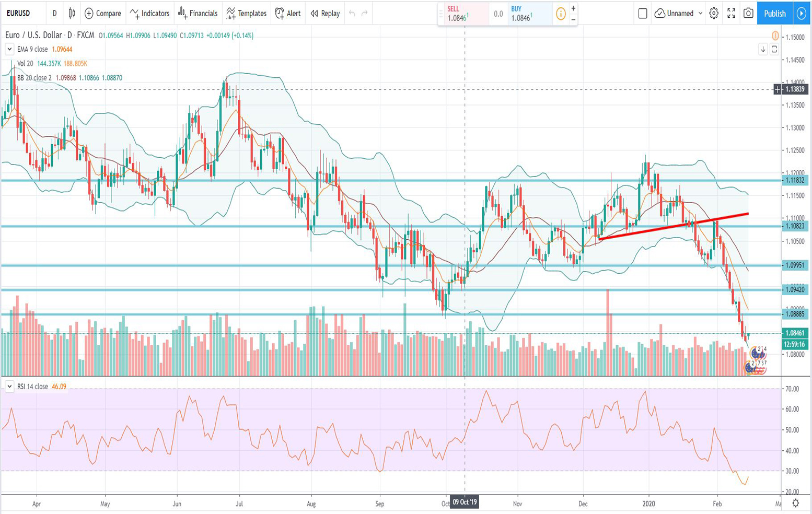The image size is (812, 514).
Task: Click the select layout square box
Action: pos(643,14)
